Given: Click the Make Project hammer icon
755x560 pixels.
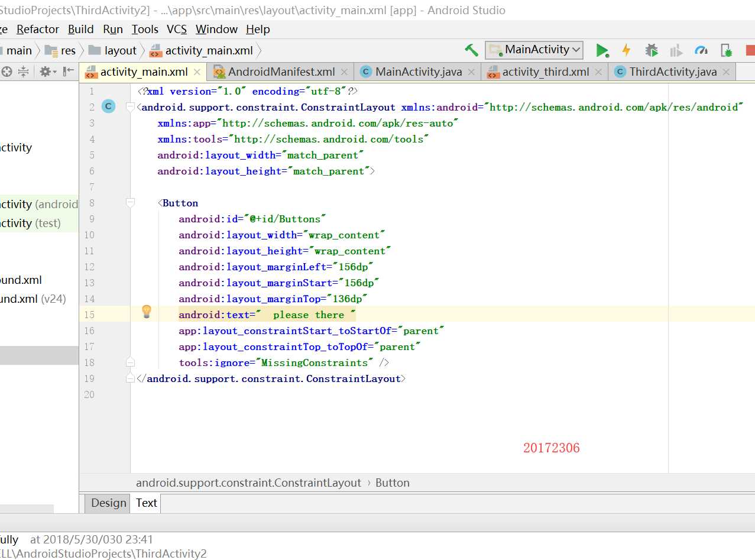Looking at the screenshot, I should 471,50.
